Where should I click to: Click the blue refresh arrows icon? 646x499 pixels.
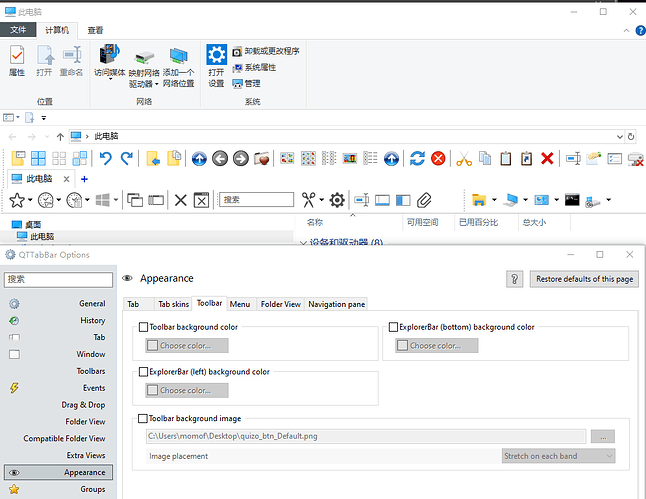click(x=417, y=158)
